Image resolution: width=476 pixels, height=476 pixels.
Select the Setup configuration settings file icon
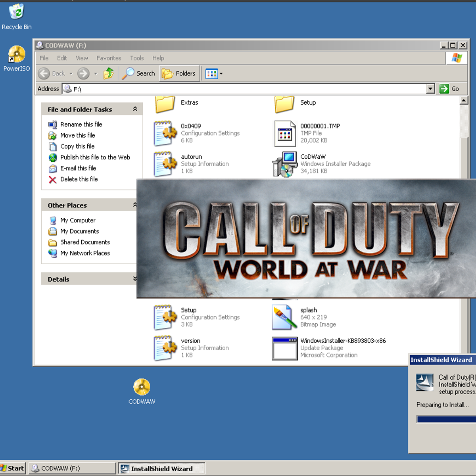point(165,317)
